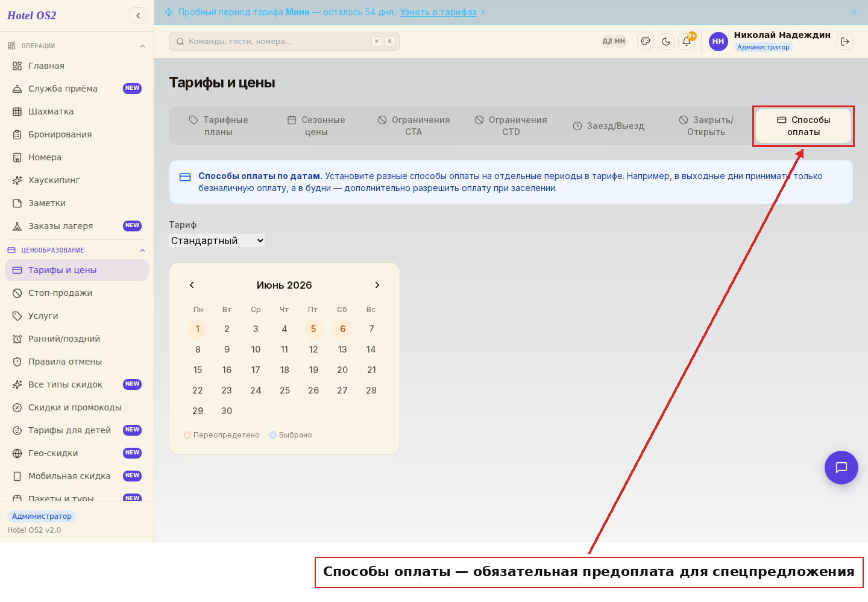
Task: Click the Администратор role badge under the username
Action: pyautogui.click(x=763, y=47)
